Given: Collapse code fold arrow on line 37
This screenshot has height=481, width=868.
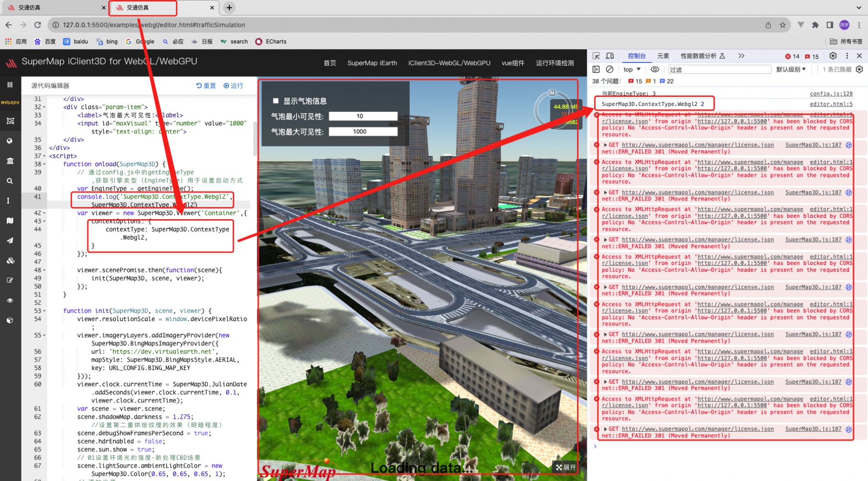Looking at the screenshot, I should [x=44, y=156].
